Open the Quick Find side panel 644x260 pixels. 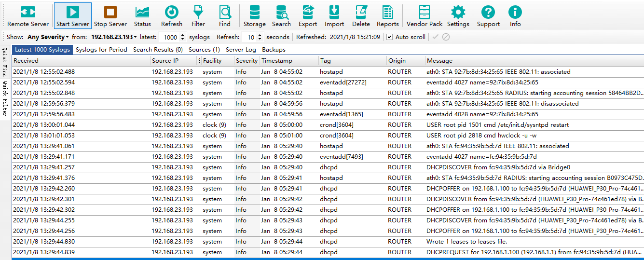point(4,63)
